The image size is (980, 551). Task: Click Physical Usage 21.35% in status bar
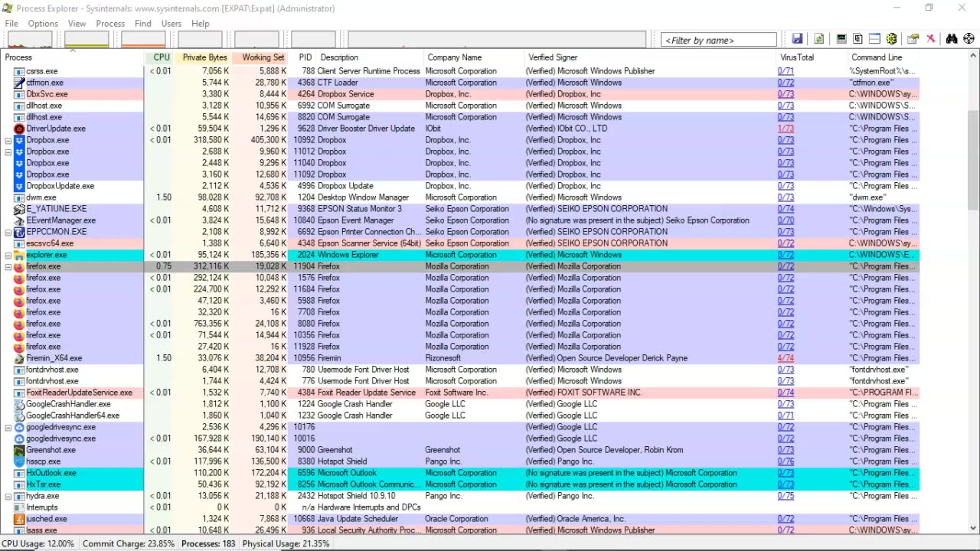point(286,544)
